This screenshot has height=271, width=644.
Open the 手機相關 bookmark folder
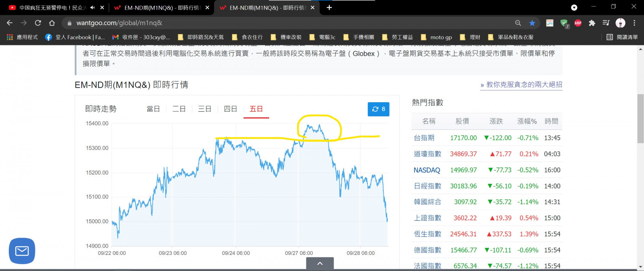point(359,37)
